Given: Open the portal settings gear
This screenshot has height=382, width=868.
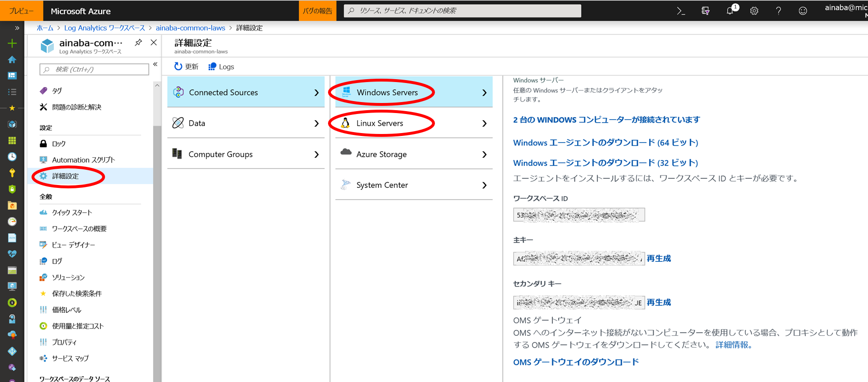Looking at the screenshot, I should 754,11.
